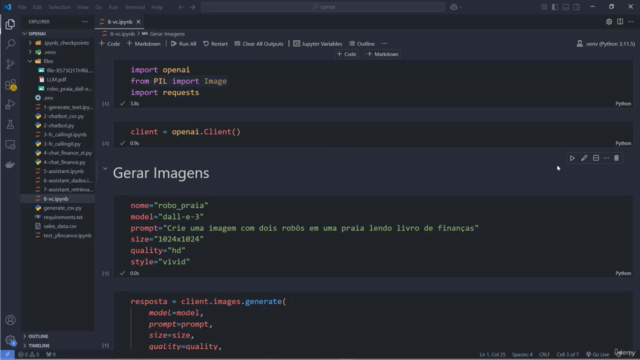Screen dimensions: 640x360
Task: Open errors and warnings count in status bar
Action: pos(29,354)
